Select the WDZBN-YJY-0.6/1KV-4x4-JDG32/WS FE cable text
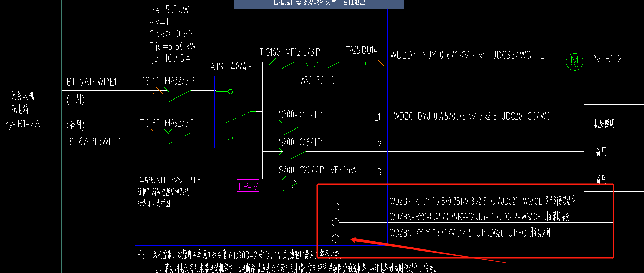 click(467, 55)
